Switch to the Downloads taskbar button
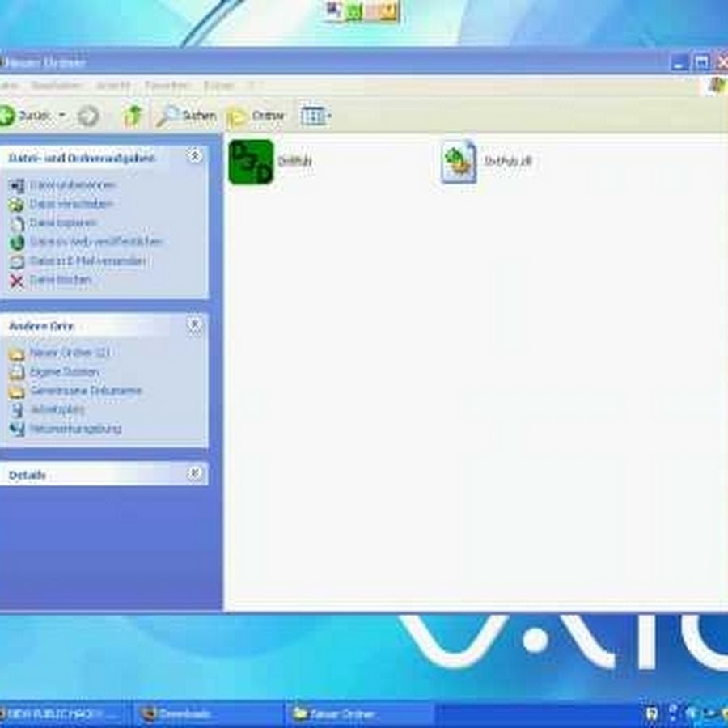Viewport: 728px width, 728px height. [x=208, y=714]
